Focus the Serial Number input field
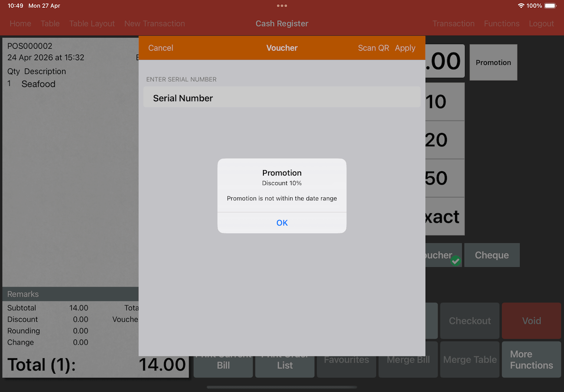Image resolution: width=564 pixels, height=392 pixels. pos(282,98)
